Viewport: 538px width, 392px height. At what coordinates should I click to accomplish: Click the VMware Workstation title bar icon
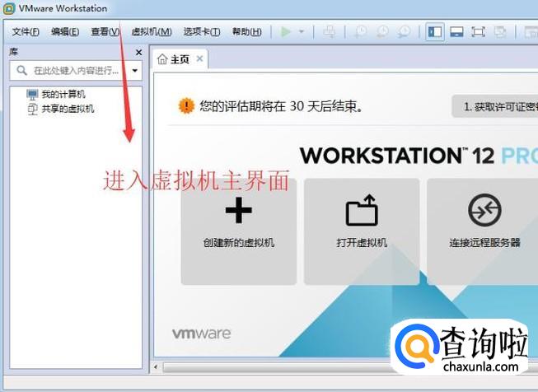[8, 8]
